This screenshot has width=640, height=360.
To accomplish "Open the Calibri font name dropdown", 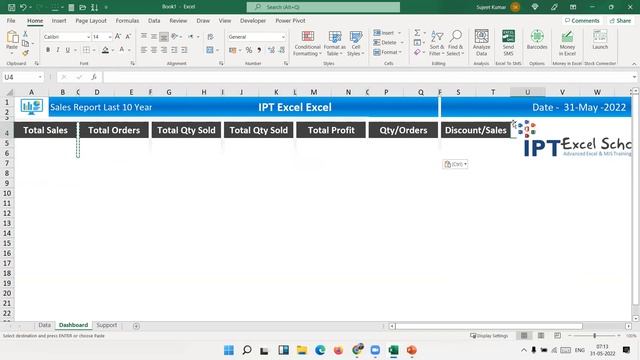I will (x=88, y=37).
